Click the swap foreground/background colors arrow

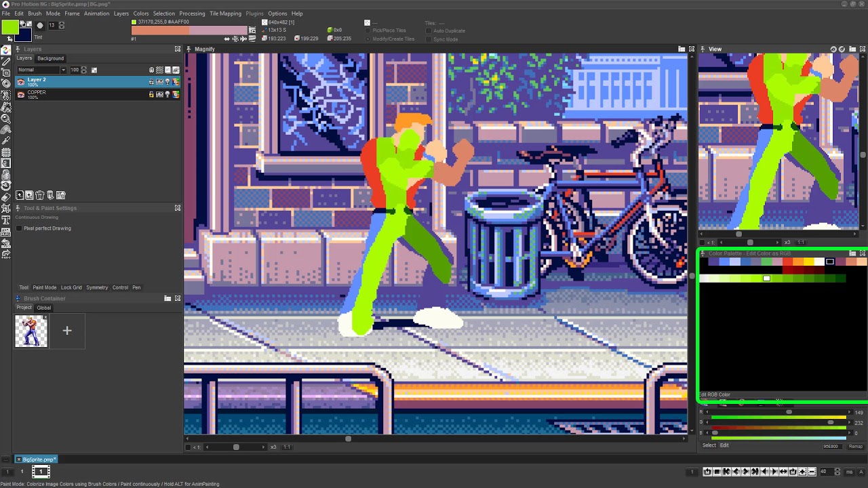point(9,38)
